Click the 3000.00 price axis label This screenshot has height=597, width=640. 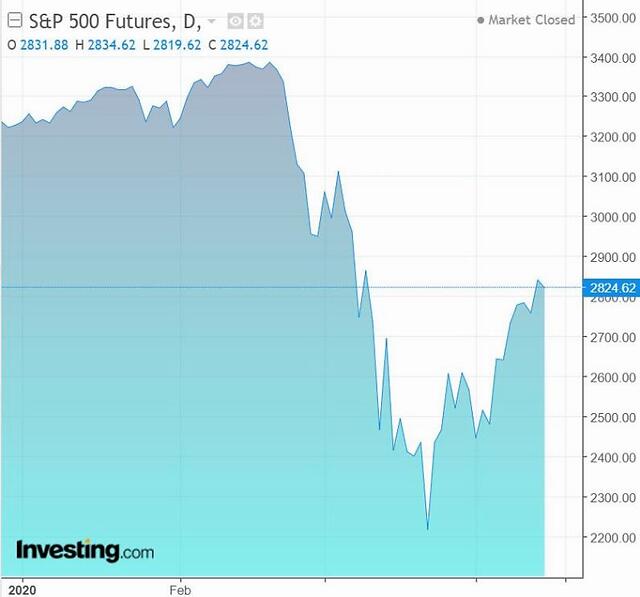[x=613, y=217]
